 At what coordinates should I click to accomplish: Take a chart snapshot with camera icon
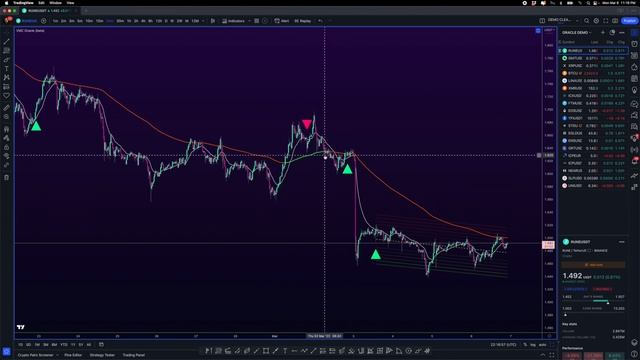tap(615, 21)
